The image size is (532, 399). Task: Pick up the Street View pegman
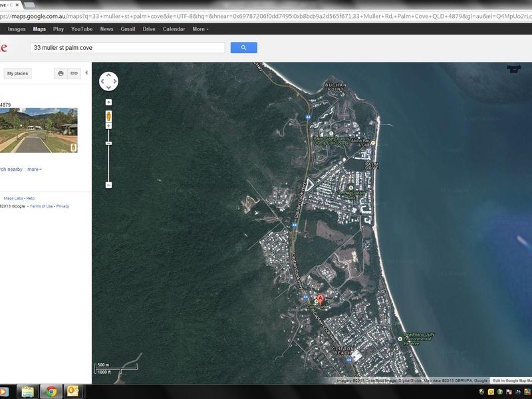click(x=108, y=116)
